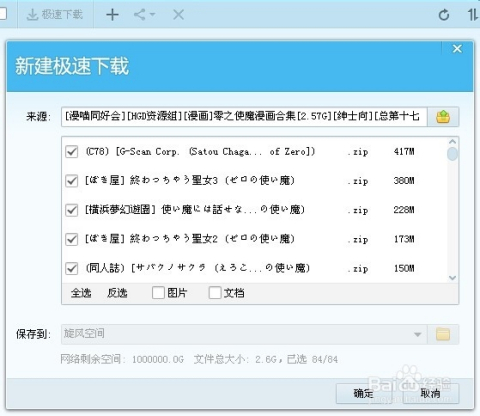The image size is (480, 416).
Task: Click the file list scroll-down arrow
Action: pos(452,278)
